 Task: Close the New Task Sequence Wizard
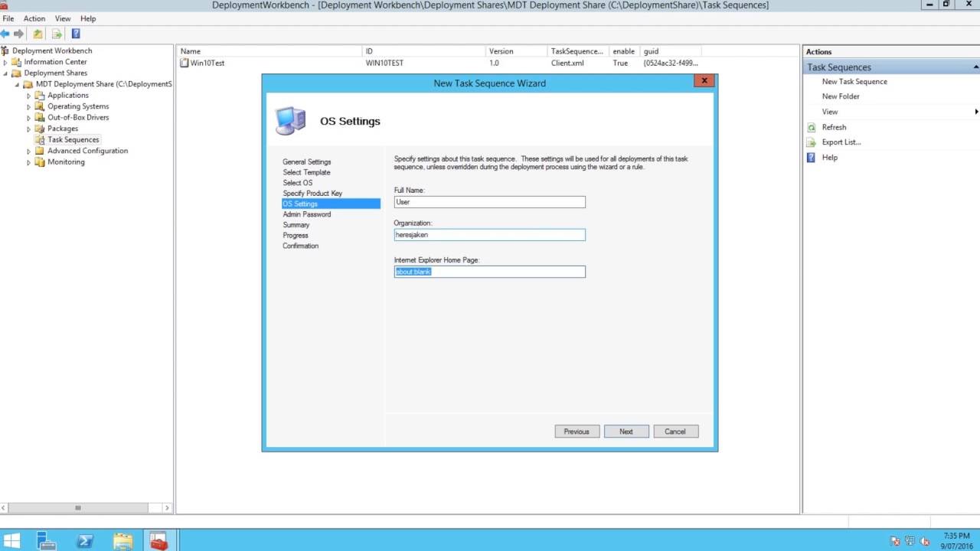[704, 80]
